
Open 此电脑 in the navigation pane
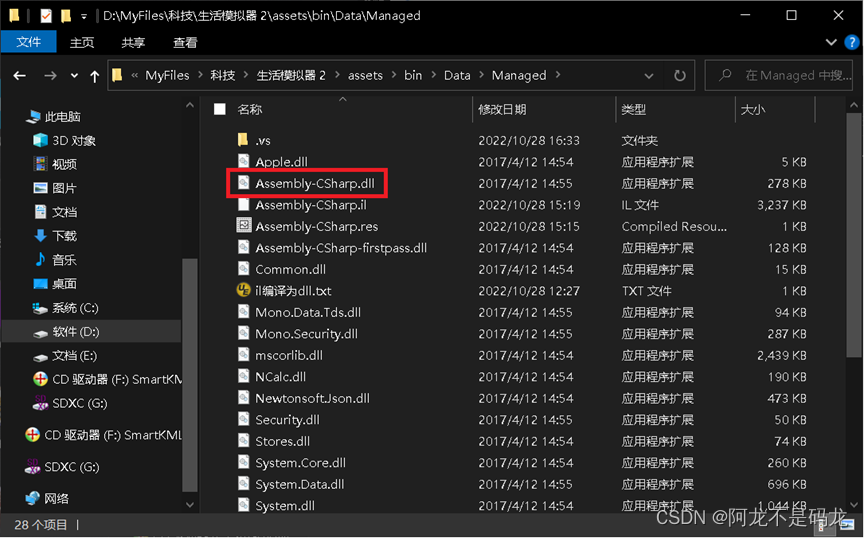pos(53,116)
